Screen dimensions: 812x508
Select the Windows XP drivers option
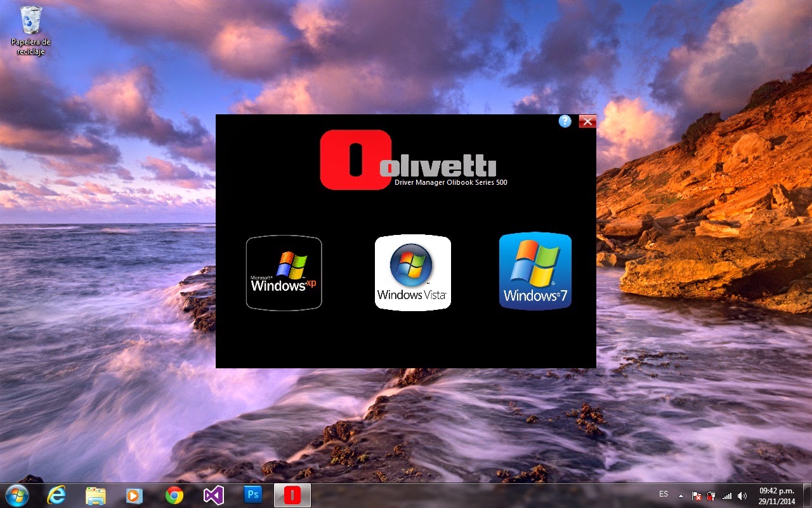(x=284, y=273)
